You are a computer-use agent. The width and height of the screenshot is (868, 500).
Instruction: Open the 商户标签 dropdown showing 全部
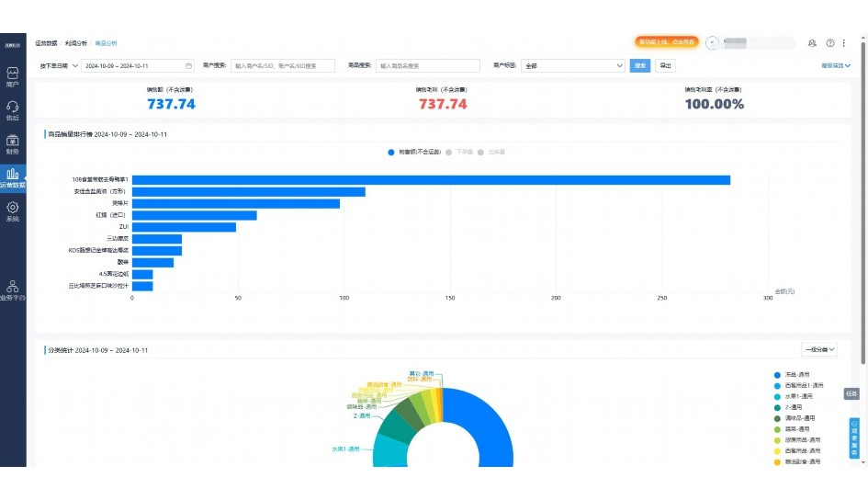click(x=573, y=66)
